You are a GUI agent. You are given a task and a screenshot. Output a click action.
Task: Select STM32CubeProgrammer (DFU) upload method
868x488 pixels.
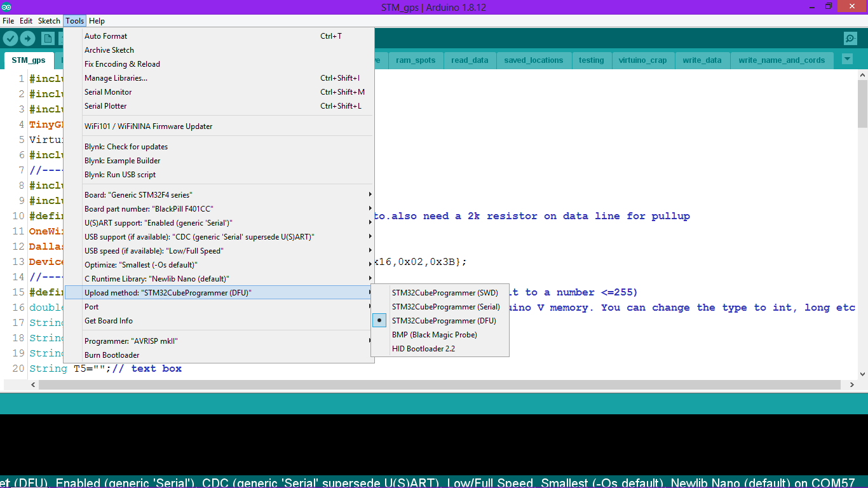440,321
